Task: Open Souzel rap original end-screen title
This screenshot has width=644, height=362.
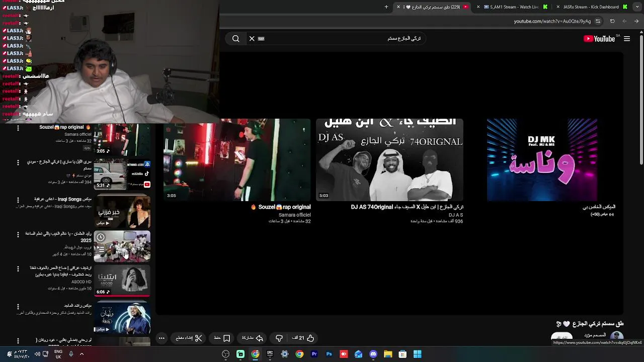Action: 281,207
